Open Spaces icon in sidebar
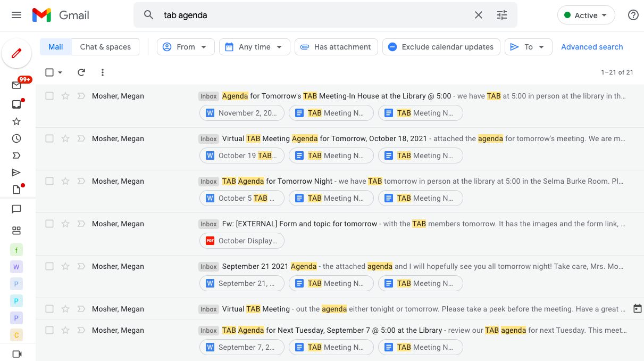The image size is (644, 361). pyautogui.click(x=16, y=231)
